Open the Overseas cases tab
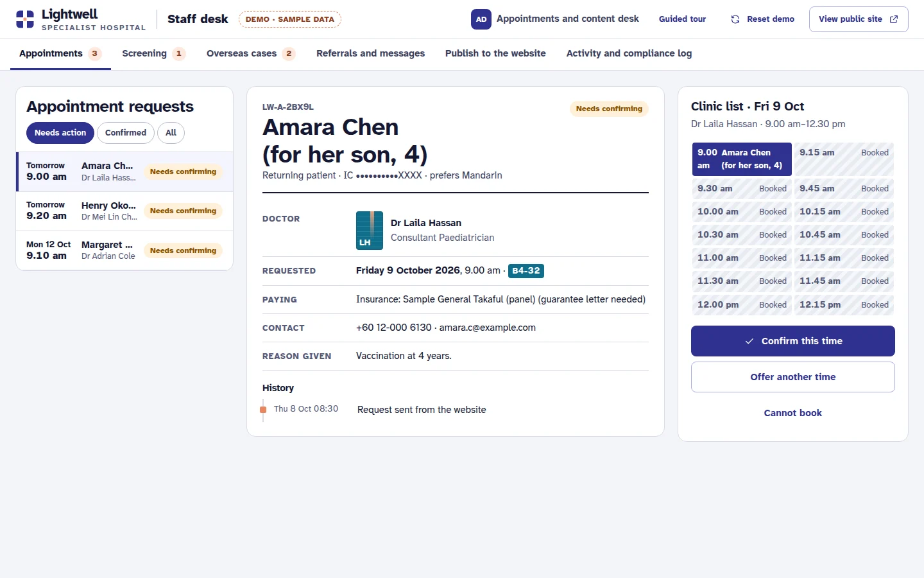This screenshot has width=924, height=578. [251, 54]
